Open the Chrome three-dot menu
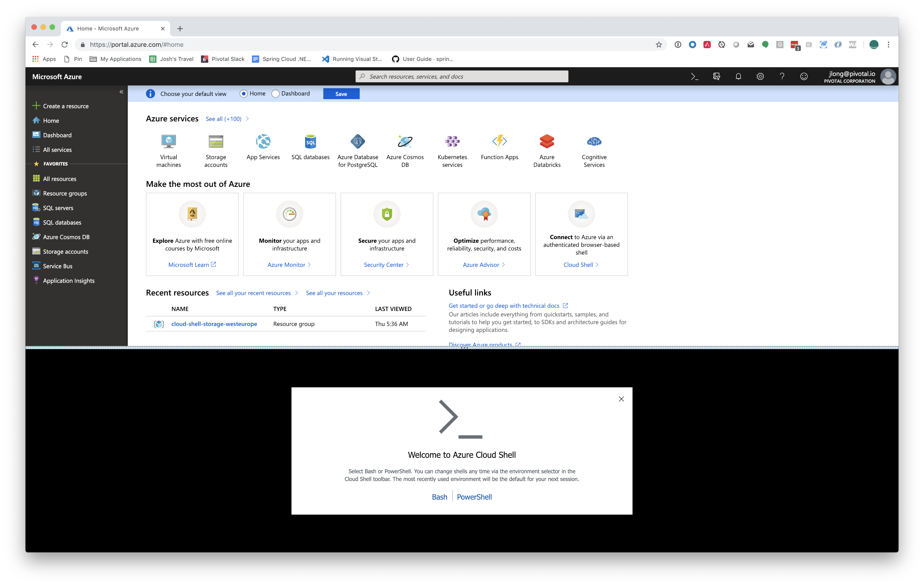The image size is (924, 586). click(x=888, y=45)
